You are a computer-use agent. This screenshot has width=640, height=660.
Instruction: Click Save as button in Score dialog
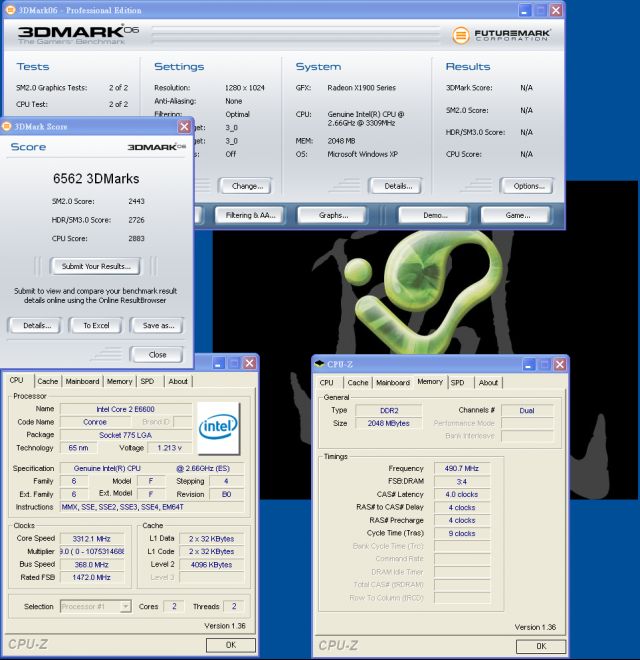[158, 325]
